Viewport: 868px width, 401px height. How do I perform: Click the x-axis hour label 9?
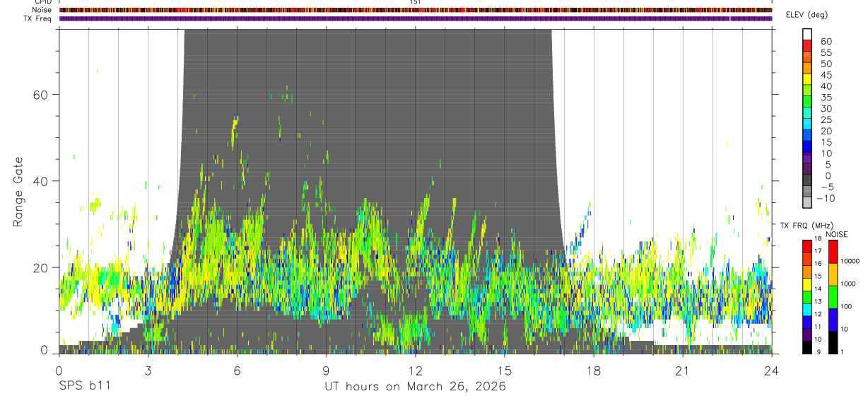pos(326,371)
